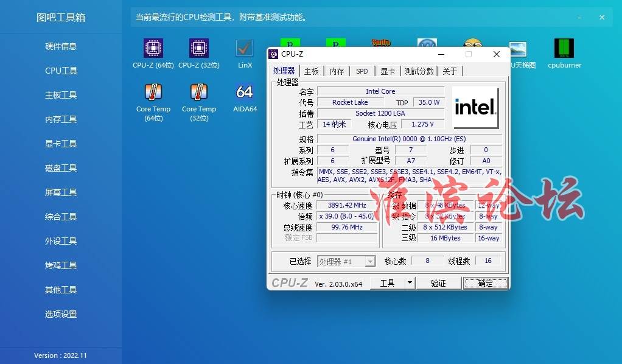Click the 线程数 value '16'

pos(488,261)
